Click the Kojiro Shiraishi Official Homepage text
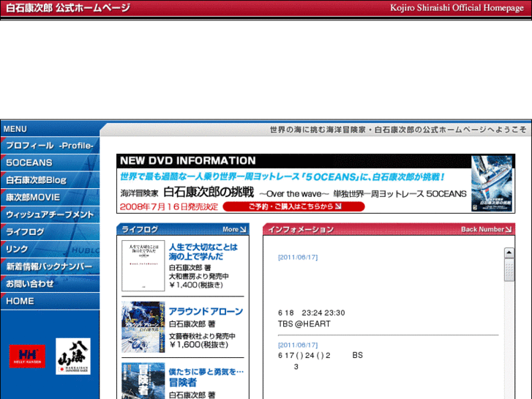Image resolution: width=532 pixels, height=399 pixels. point(457,8)
